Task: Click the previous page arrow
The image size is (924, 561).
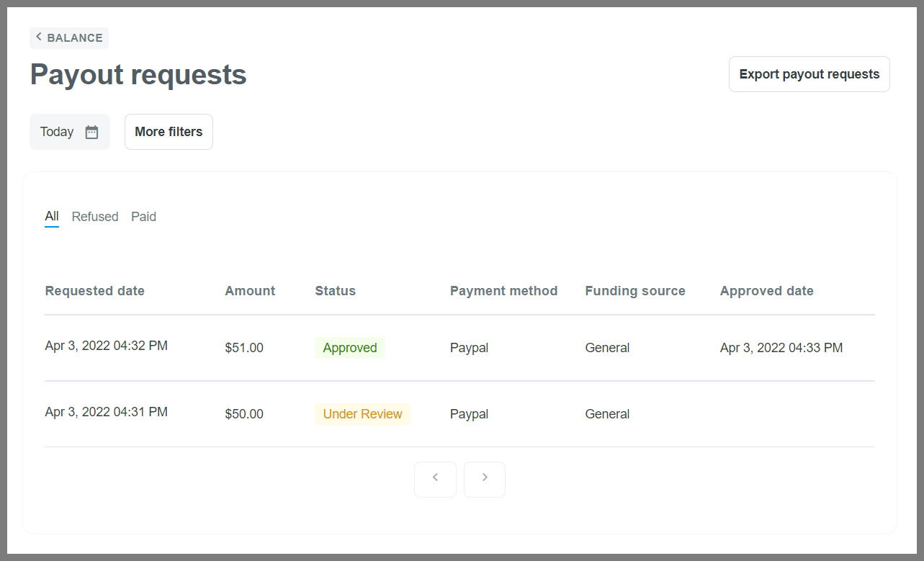Action: 435,479
